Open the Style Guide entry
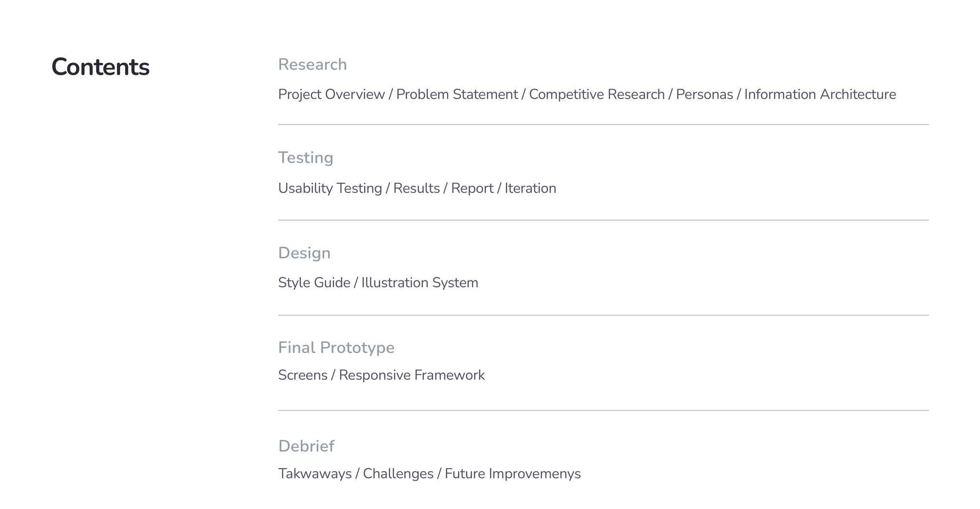Image resolution: width=980 pixels, height=509 pixels. tap(314, 283)
